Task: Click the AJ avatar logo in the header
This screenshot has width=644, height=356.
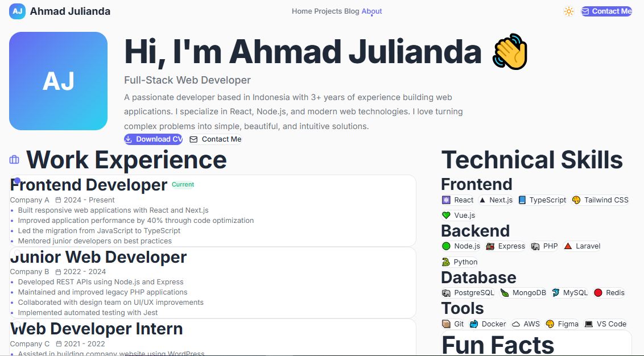Action: click(16, 11)
